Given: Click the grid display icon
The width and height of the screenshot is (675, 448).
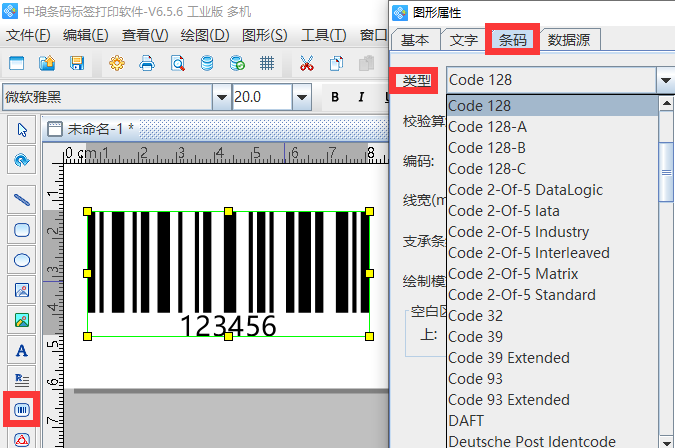Looking at the screenshot, I should coord(267,64).
